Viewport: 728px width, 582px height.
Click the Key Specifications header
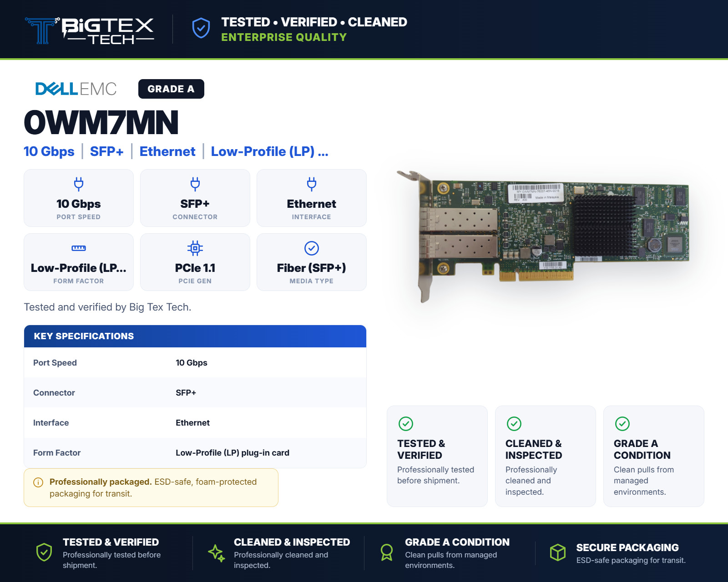click(x=195, y=336)
